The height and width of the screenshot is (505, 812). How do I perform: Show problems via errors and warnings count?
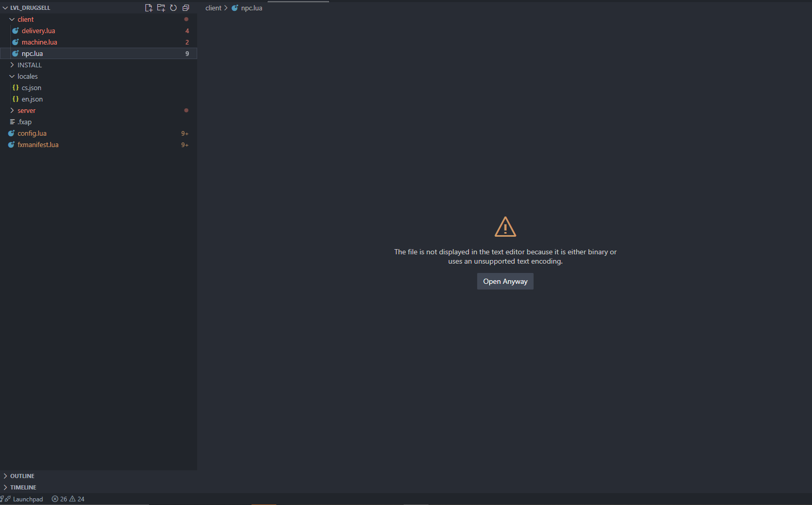click(68, 499)
